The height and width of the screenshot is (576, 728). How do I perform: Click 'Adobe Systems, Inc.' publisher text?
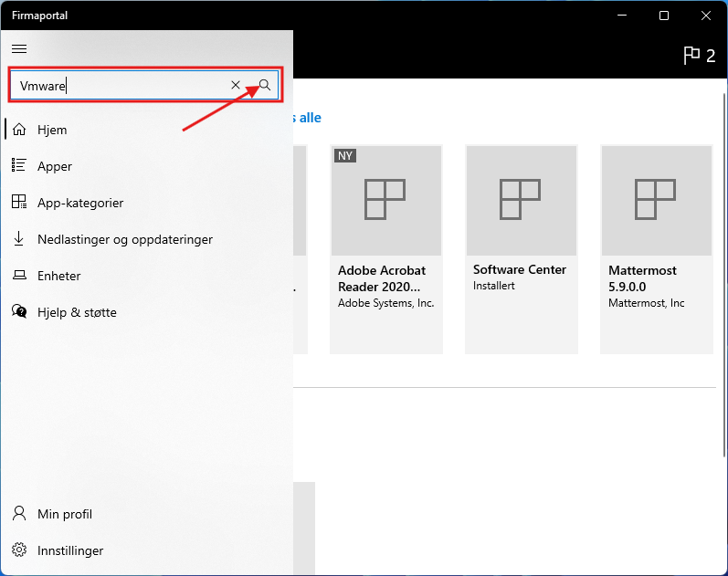point(385,303)
